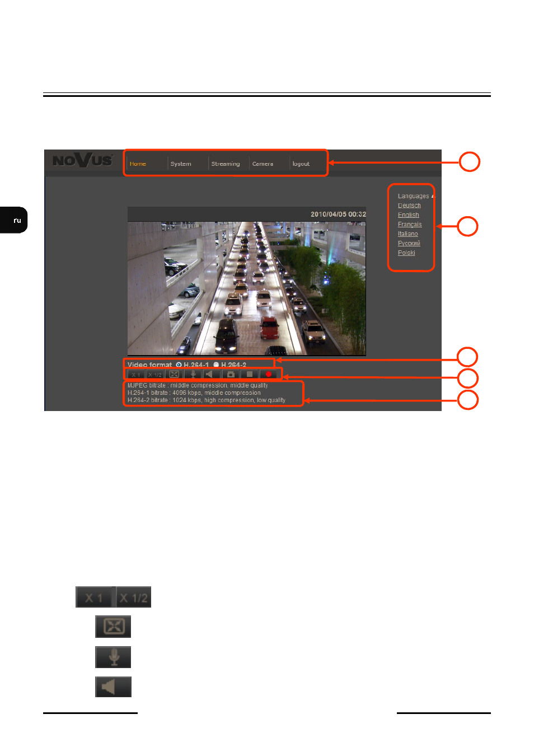Click the NOVUS logo
Viewport: 534px width, 756px height.
click(83, 161)
